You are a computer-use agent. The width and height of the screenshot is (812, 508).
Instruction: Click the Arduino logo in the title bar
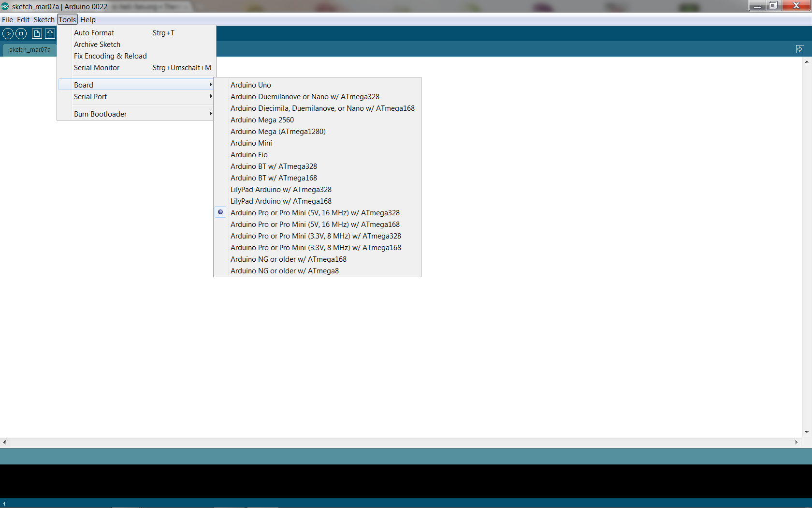[x=5, y=6]
